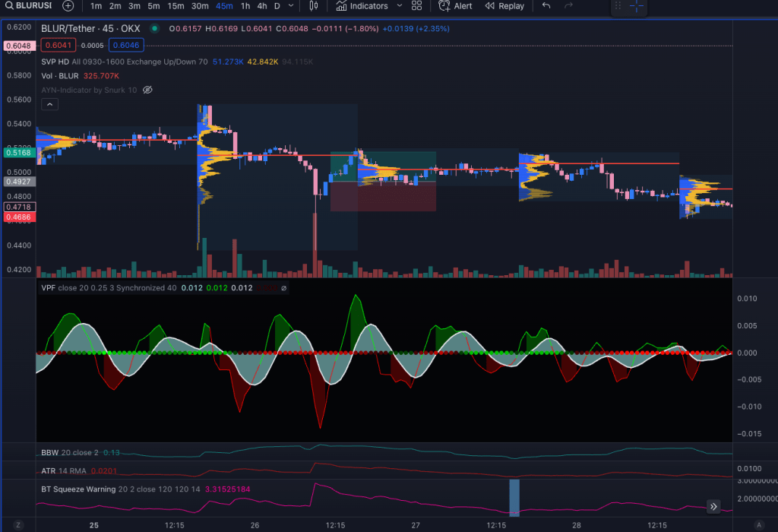Toggle visibility of AYN-Indicator by Snurk
Viewport: 778px width, 532px height.
coord(148,90)
